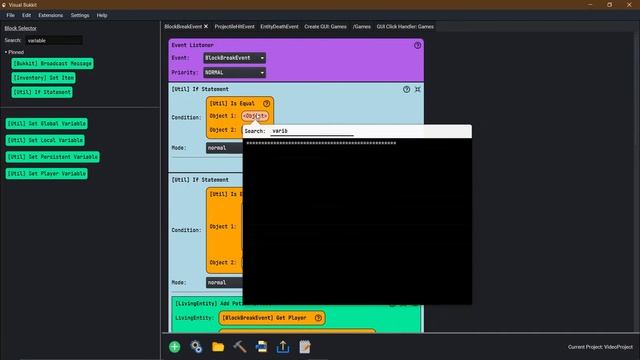640x360 pixels.
Task: Close the BlockBreakEvent tab
Action: tap(206, 27)
